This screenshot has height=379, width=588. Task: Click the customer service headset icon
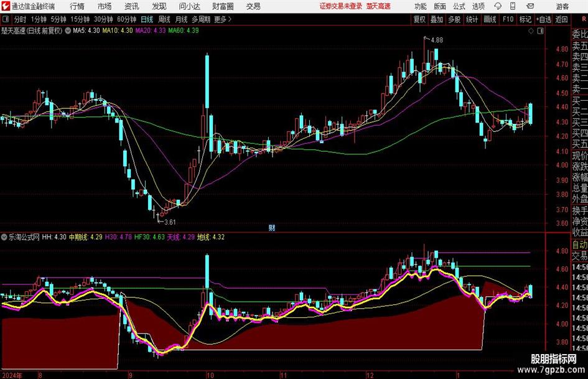tap(498, 6)
